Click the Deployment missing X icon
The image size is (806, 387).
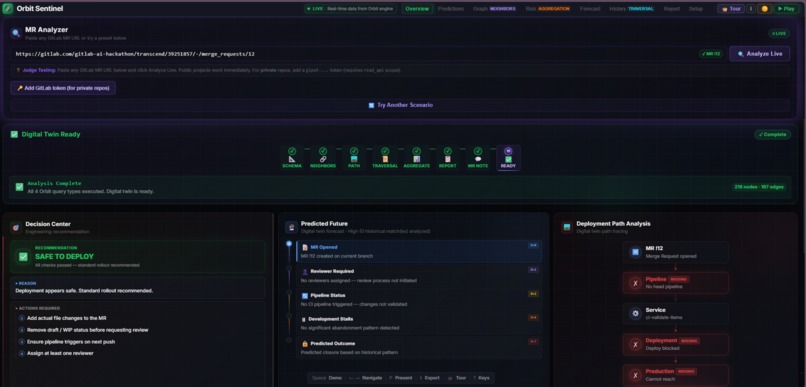[x=635, y=344]
